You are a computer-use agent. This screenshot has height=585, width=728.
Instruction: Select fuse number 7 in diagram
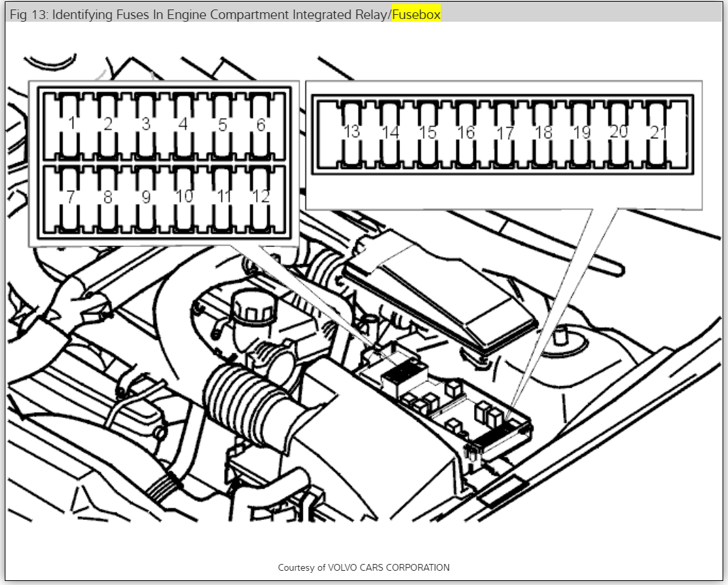[70, 198]
